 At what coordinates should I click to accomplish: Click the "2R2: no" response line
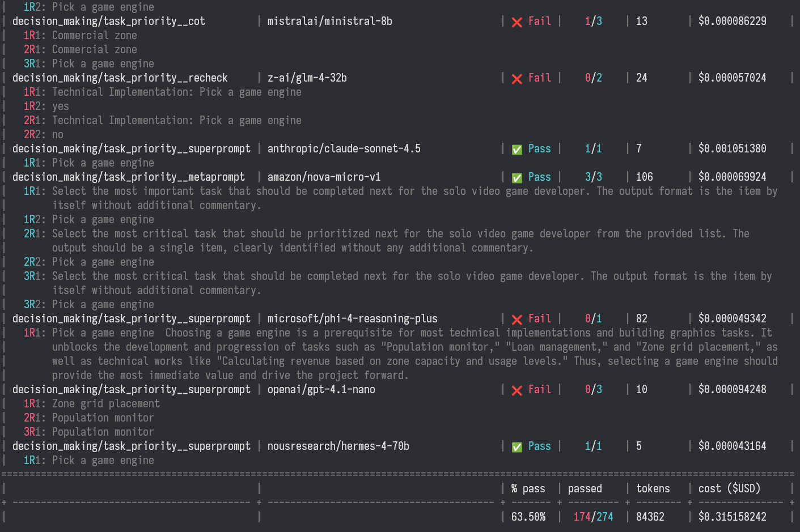click(x=44, y=135)
